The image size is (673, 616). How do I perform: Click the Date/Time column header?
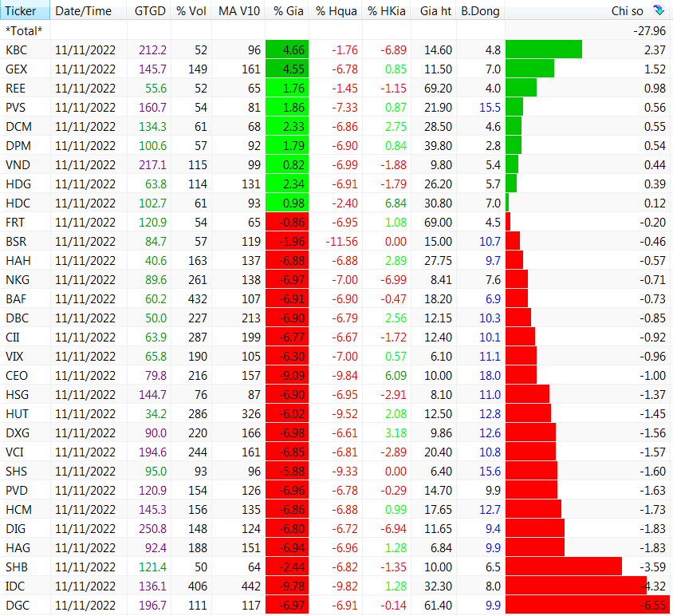point(83,10)
